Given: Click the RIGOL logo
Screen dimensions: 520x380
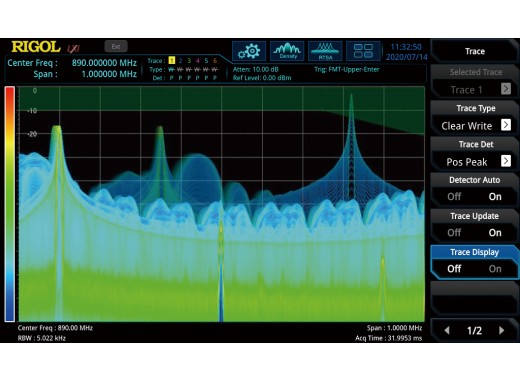Looking at the screenshot, I should (x=36, y=47).
